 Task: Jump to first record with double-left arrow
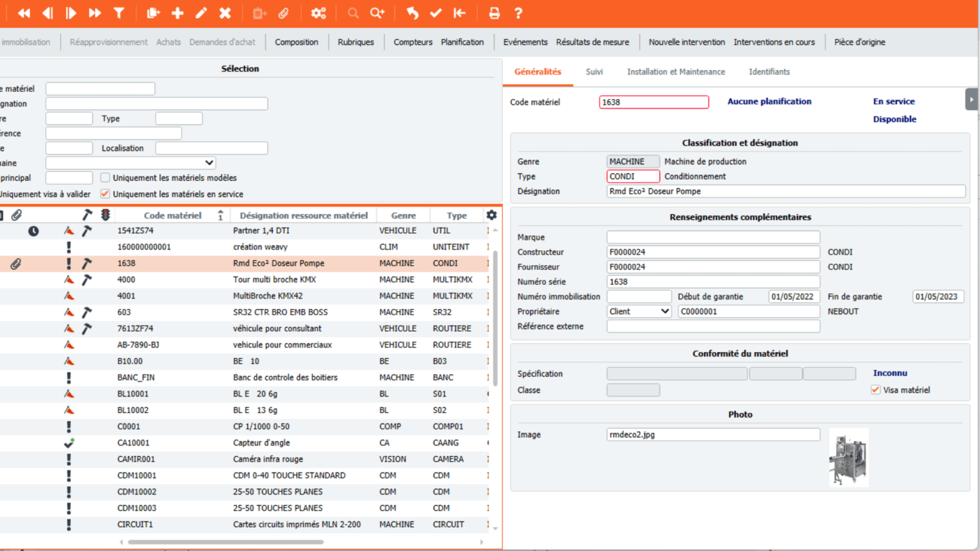pos(24,13)
